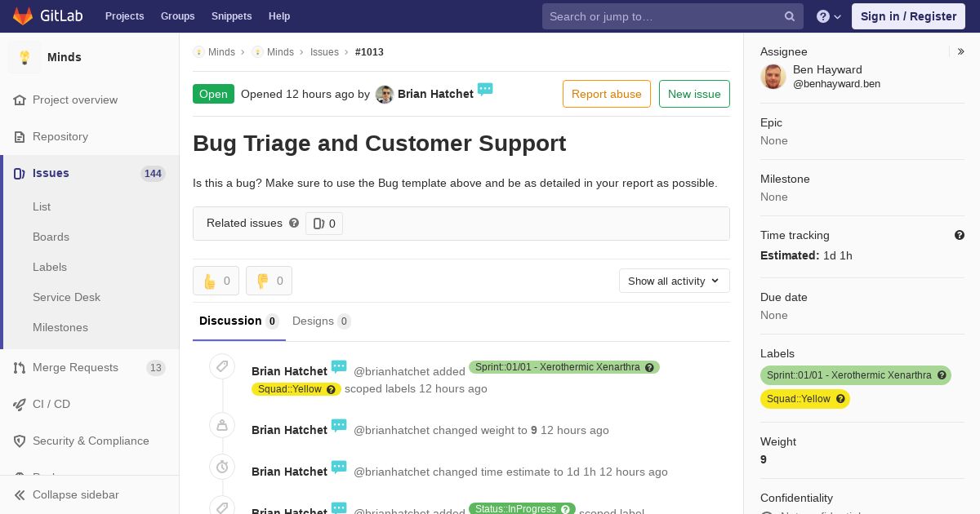Click the Time tracking help icon
Screen dimensions: 980x514
pos(960,235)
